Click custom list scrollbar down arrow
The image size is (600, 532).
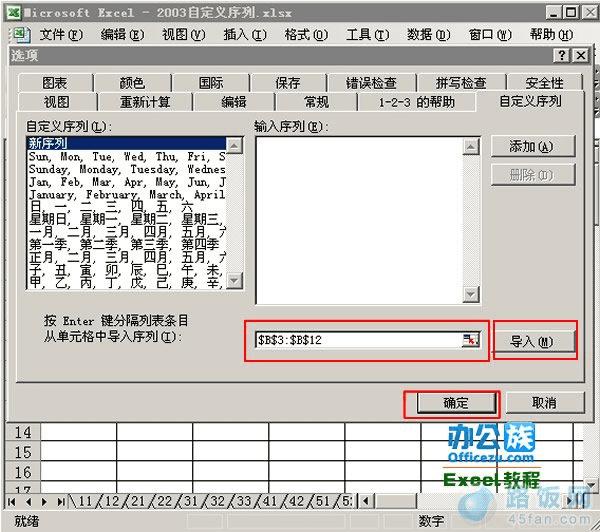[234, 281]
